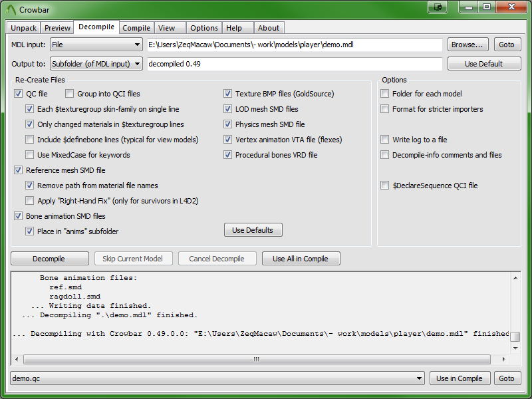This screenshot has width=532, height=399.
Task: Toggle Reference mesh SMD file checkbox
Action: pyautogui.click(x=19, y=170)
